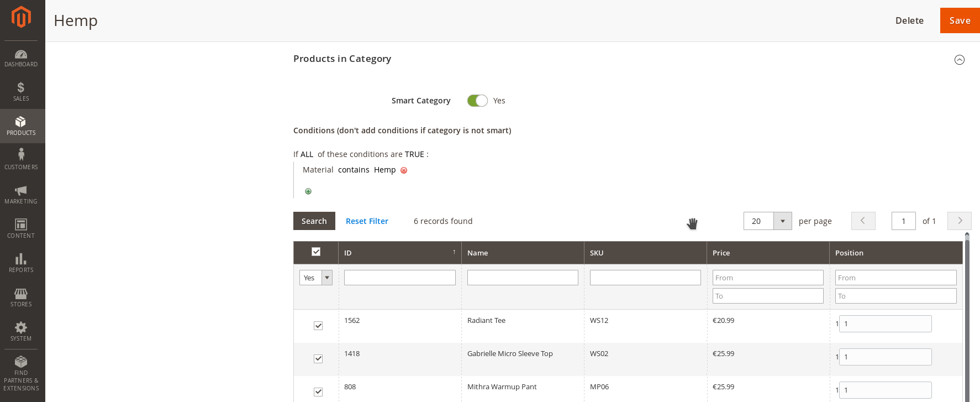Open the System menu
980x402 pixels.
(21, 331)
